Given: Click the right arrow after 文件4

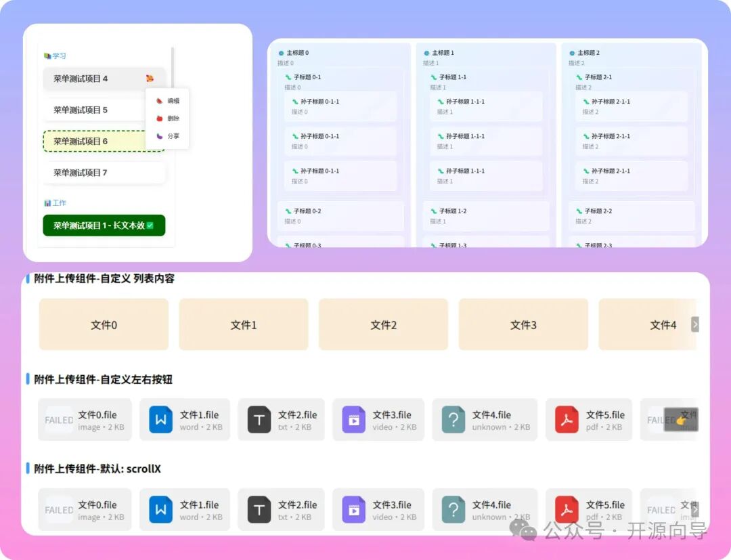Looking at the screenshot, I should pos(694,324).
